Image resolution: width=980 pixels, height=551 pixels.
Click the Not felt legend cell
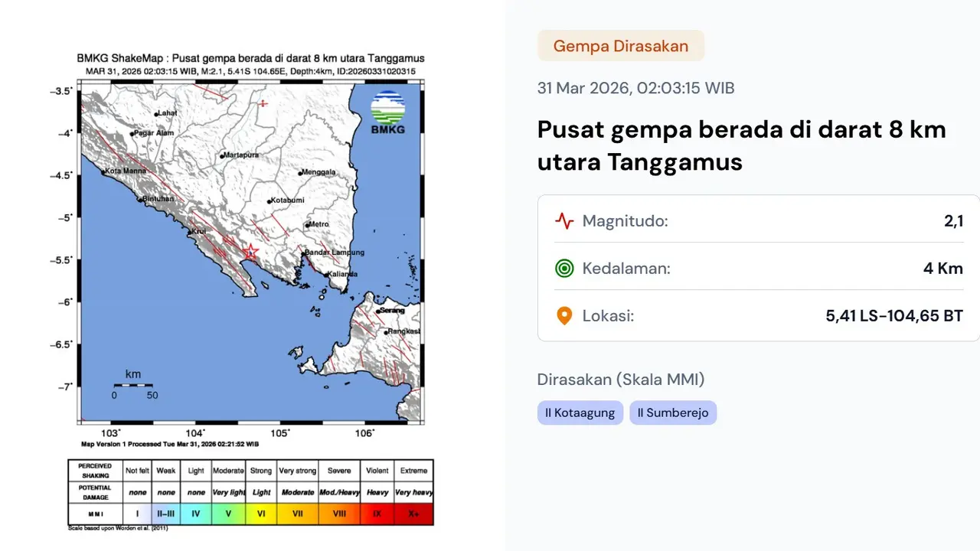coord(137,471)
